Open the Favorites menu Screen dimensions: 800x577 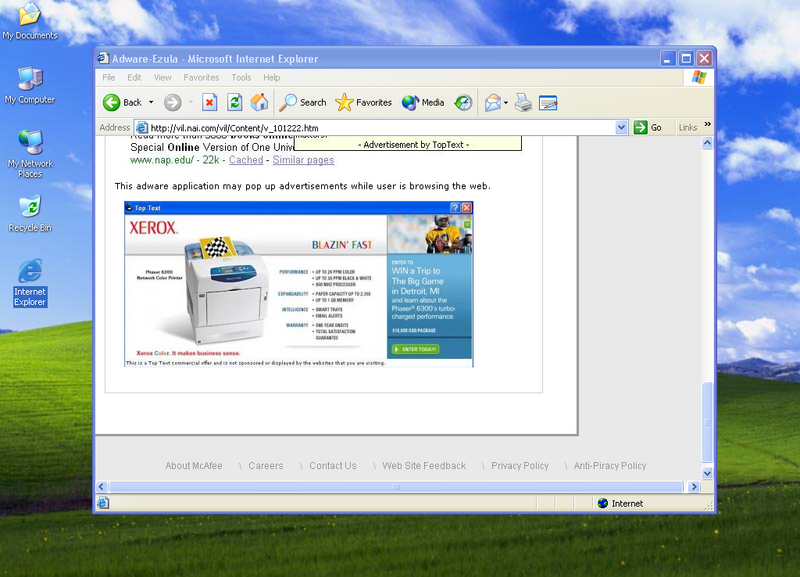pos(201,78)
